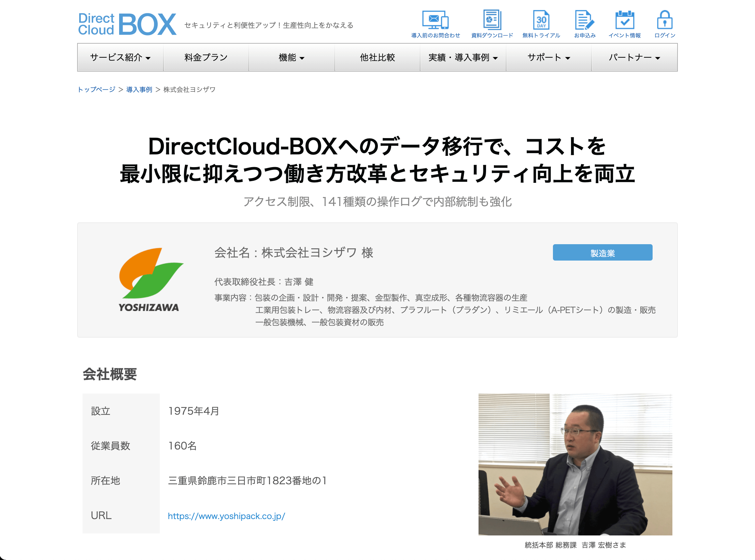755x560 pixels.
Task: Open the 実績・導入事例 dropdown
Action: tap(463, 57)
